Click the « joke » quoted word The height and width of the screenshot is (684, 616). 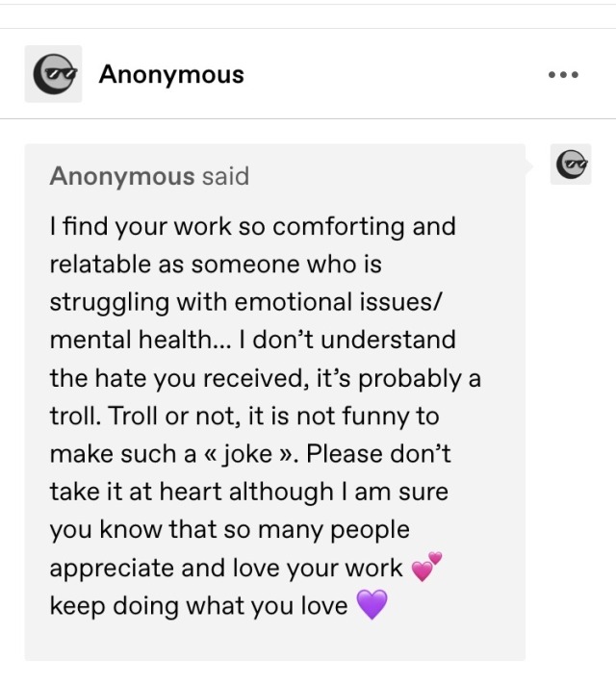pos(250,454)
